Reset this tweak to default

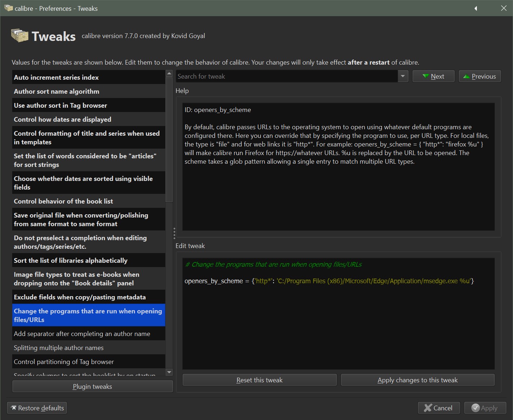point(259,380)
